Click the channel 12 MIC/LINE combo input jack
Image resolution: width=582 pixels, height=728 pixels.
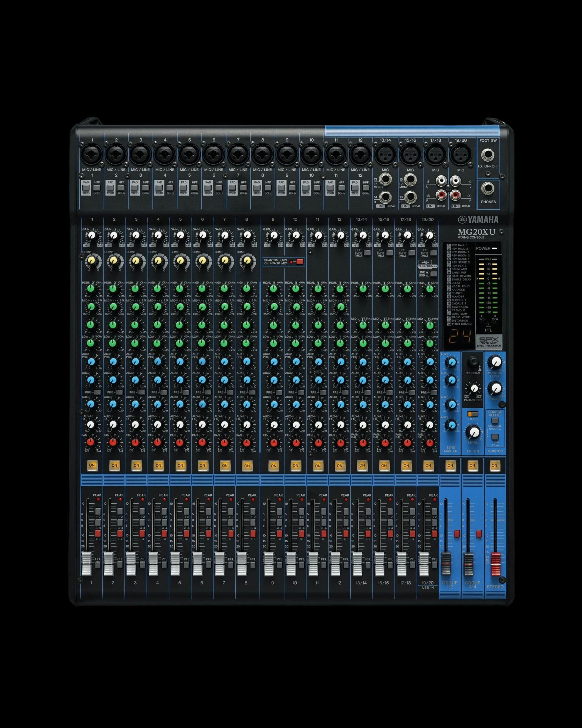[360, 154]
